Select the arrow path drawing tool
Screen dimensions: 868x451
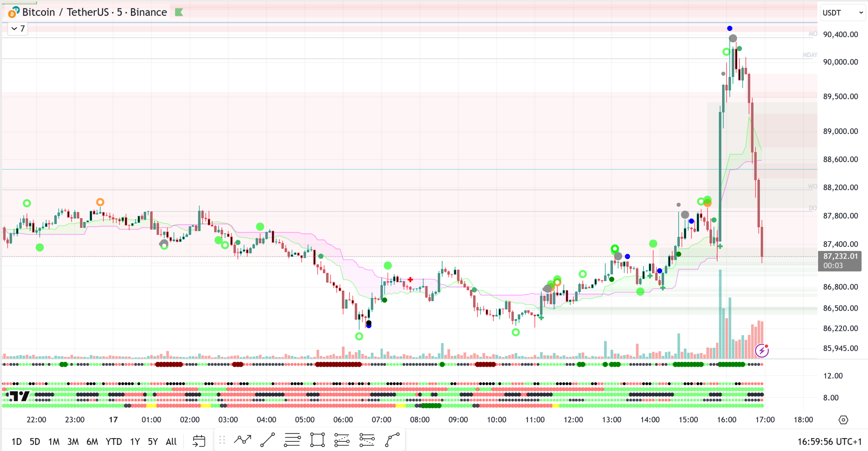click(x=242, y=440)
